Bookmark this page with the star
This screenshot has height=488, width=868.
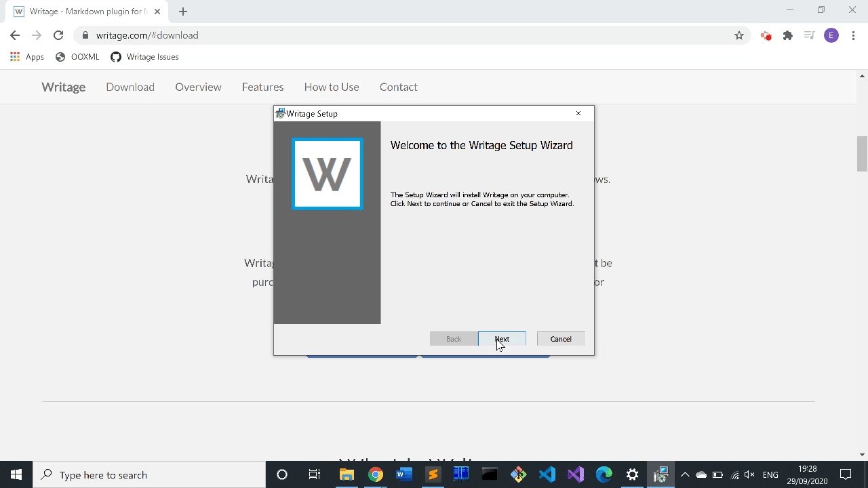pyautogui.click(x=739, y=35)
